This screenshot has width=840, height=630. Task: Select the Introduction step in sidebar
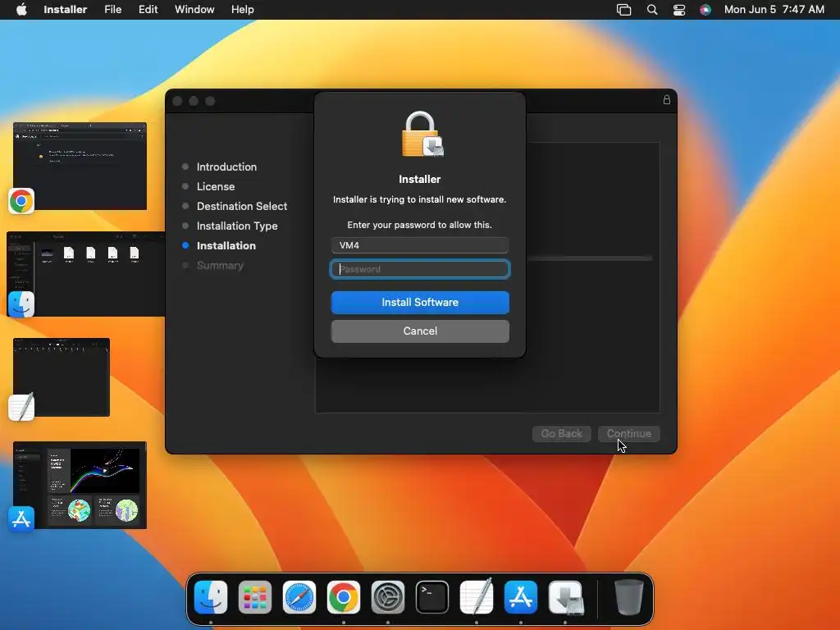click(x=226, y=167)
